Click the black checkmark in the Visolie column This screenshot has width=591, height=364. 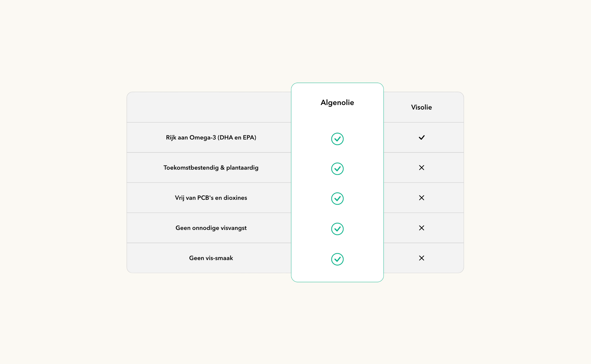tap(422, 137)
